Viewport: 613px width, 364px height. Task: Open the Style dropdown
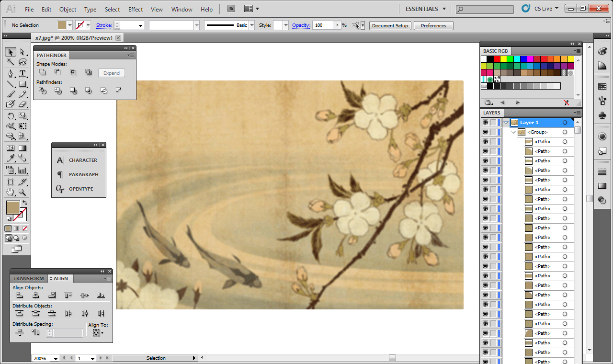click(286, 25)
